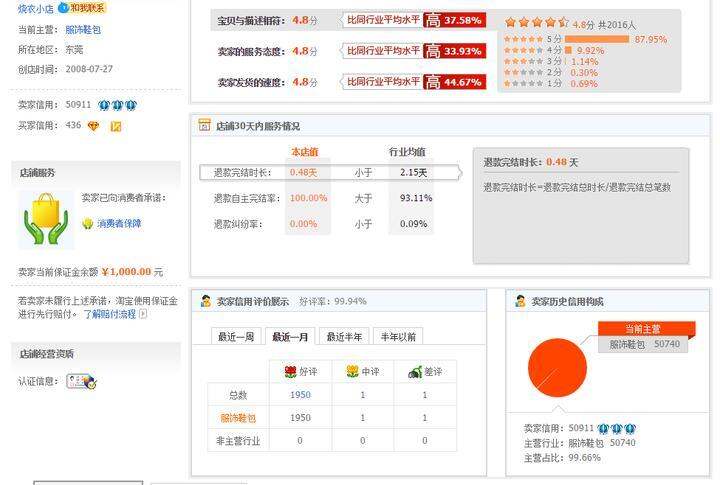Click the 当前主营 orange label

[x=647, y=329]
